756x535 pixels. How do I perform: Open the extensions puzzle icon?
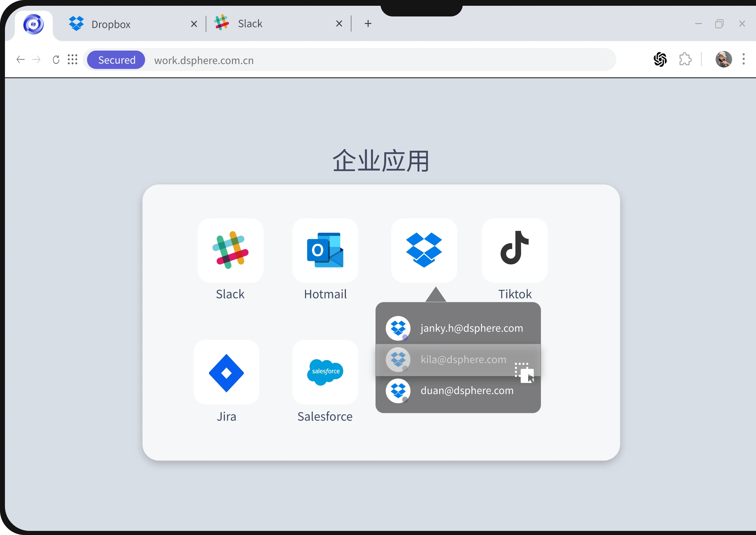(x=685, y=60)
